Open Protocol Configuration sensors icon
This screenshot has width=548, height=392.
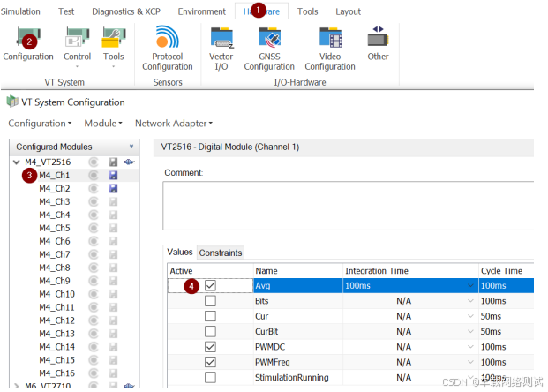168,37
